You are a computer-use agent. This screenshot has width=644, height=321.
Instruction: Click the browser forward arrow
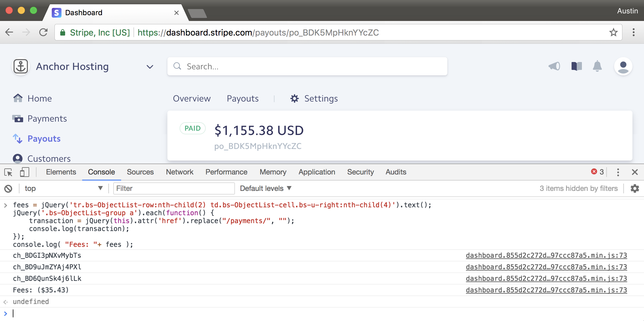pyautogui.click(x=26, y=32)
